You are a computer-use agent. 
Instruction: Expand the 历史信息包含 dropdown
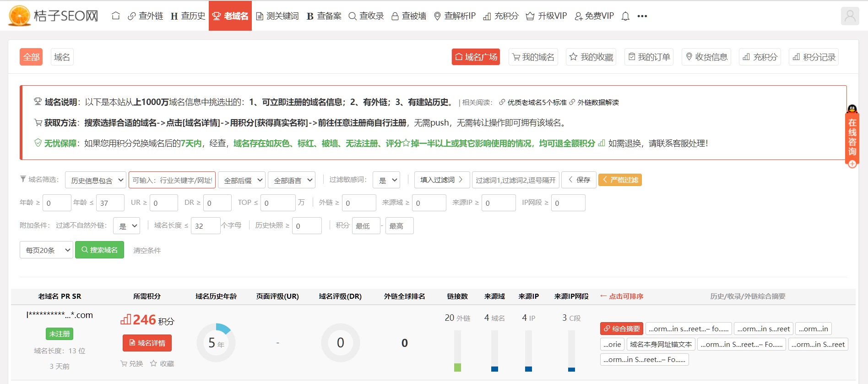point(95,180)
